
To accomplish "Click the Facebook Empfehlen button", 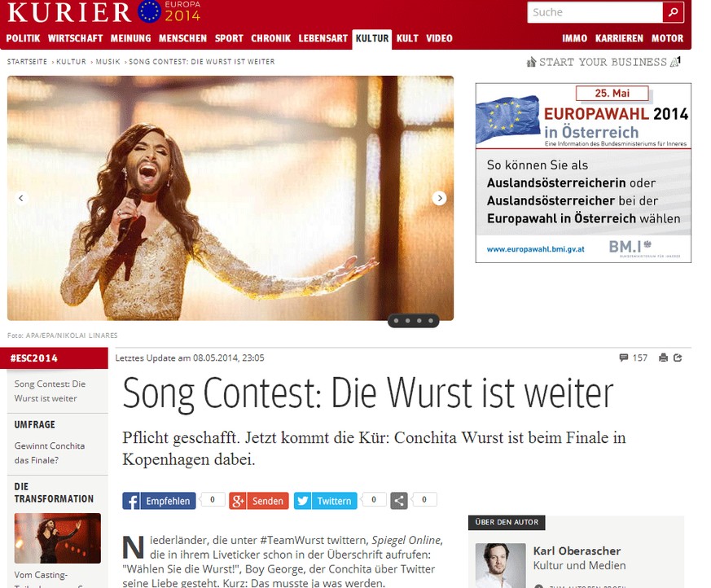I will click(159, 501).
